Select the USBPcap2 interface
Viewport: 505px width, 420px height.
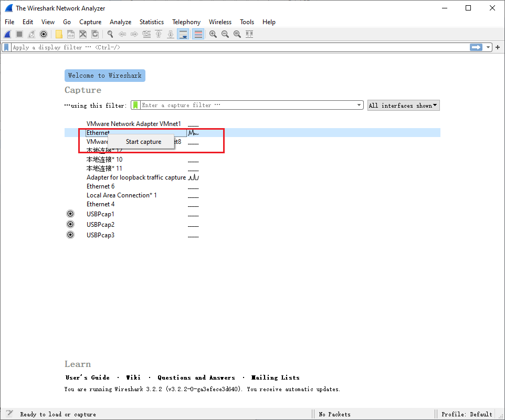pos(100,225)
